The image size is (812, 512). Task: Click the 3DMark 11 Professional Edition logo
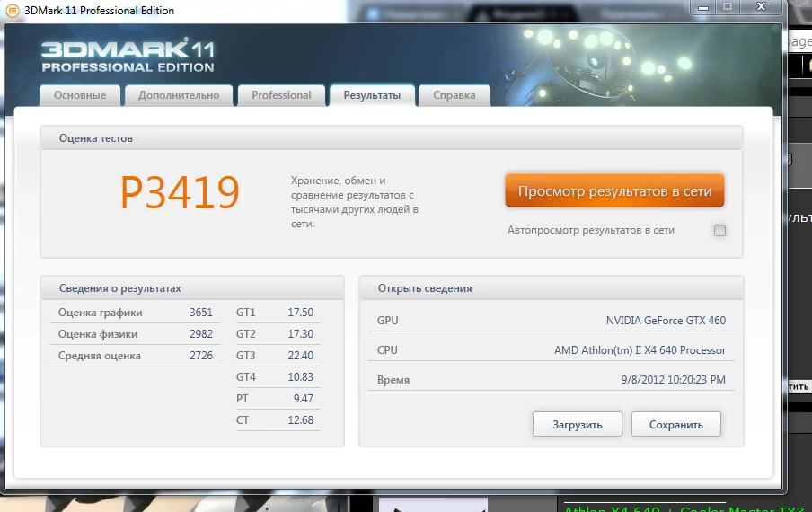tap(128, 56)
